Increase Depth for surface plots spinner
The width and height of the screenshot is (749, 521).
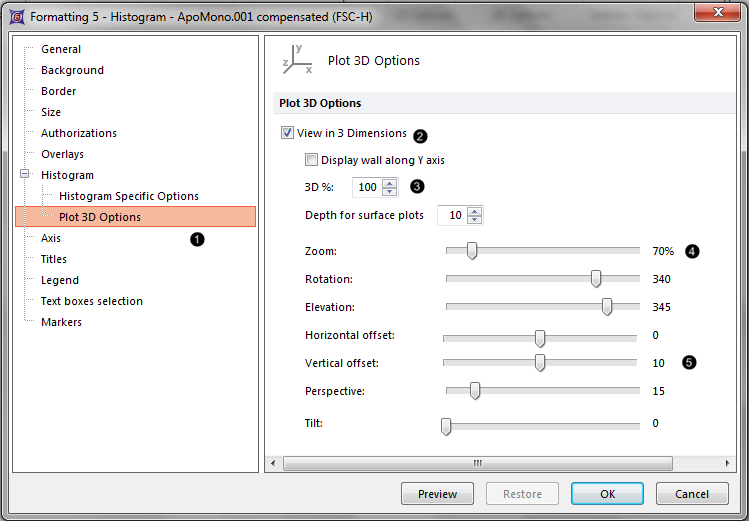[x=474, y=210]
